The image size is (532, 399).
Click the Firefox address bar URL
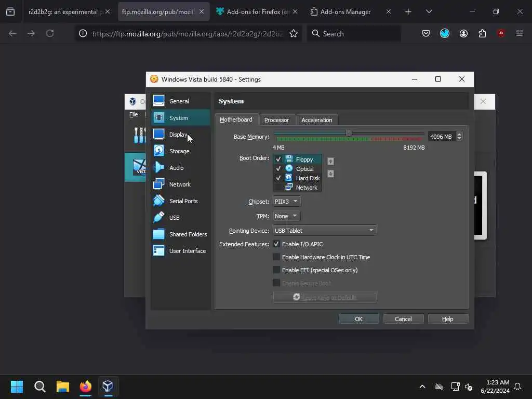(187, 33)
